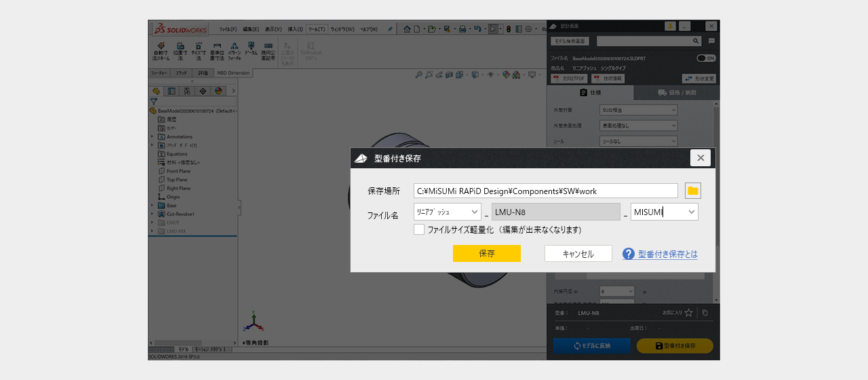Select the 自動寸法スキーム tool

pos(161,52)
